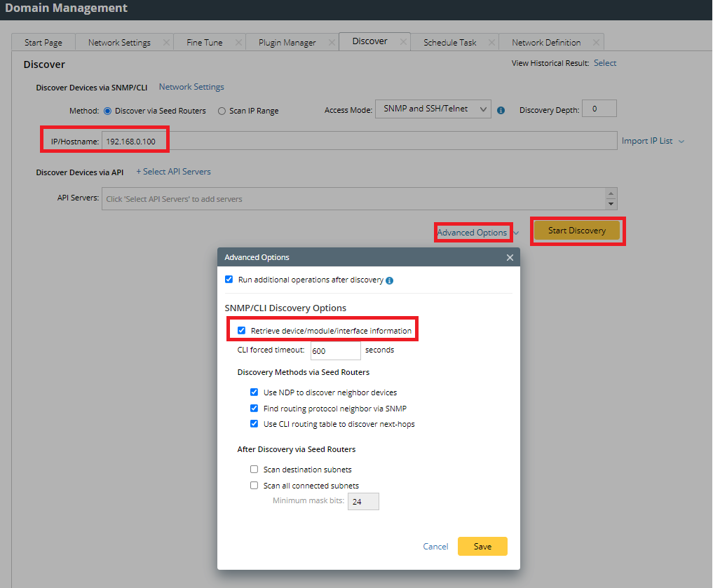713x588 pixels.
Task: Close the Fine Tune tab
Action: point(238,42)
